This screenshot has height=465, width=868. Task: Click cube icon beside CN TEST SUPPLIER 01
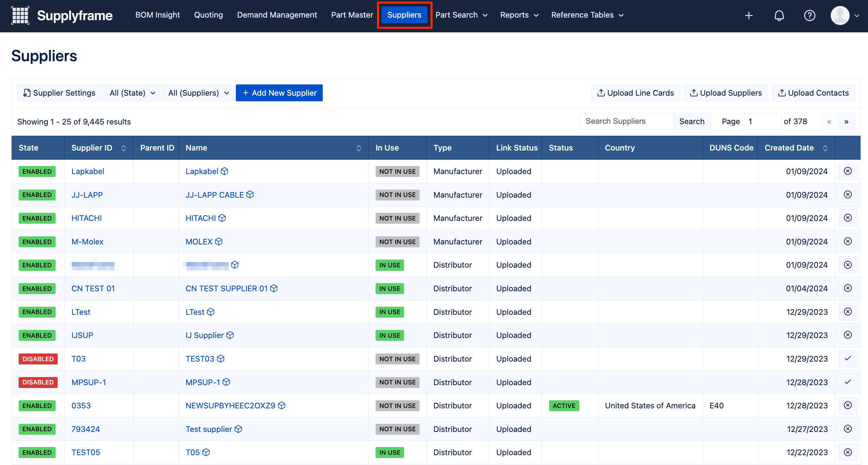(x=274, y=288)
